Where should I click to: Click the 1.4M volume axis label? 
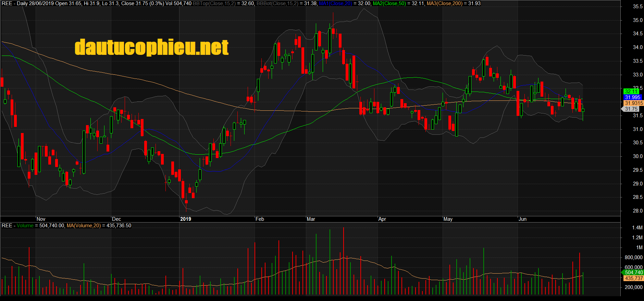tap(637, 228)
